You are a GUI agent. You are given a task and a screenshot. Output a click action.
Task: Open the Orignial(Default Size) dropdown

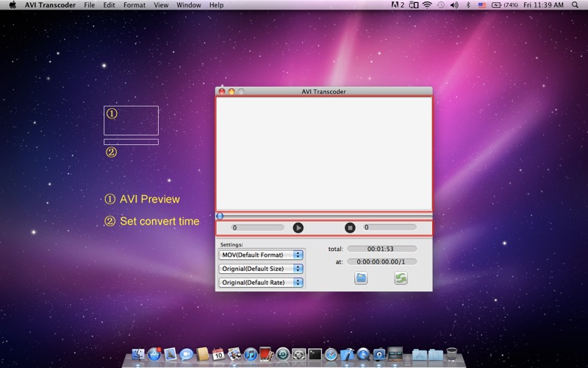(261, 269)
